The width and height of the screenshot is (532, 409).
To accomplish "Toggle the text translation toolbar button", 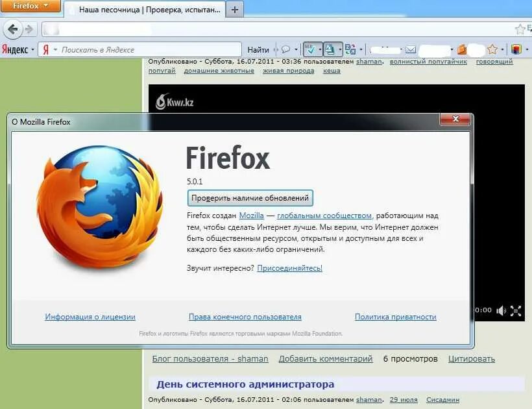I will tap(330, 50).
